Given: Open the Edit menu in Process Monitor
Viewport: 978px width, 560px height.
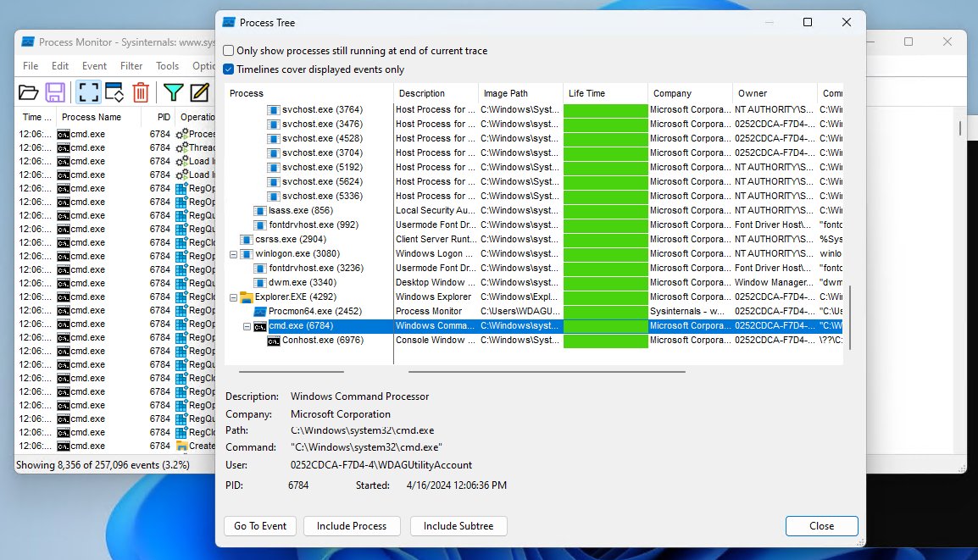Looking at the screenshot, I should (x=60, y=66).
